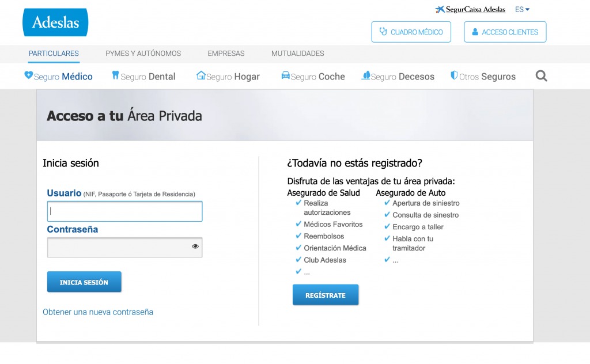Screen dimensions: 590x364
Task: Follow the Obtener una nueva contraseña link
Action: coord(98,312)
